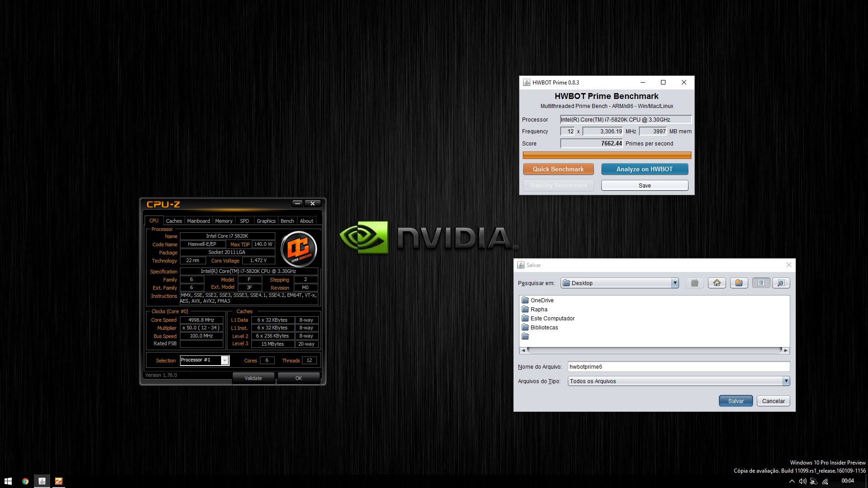This screenshot has height=488, width=868.
Task: Select Este Computador in the file list
Action: point(548,318)
